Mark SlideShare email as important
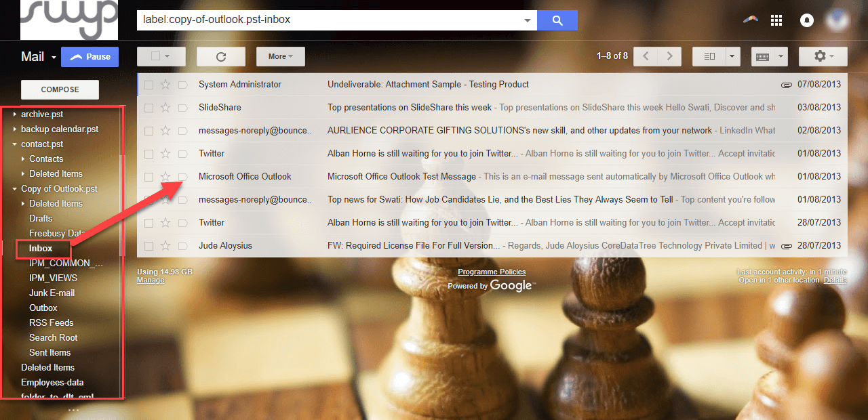 coord(182,108)
